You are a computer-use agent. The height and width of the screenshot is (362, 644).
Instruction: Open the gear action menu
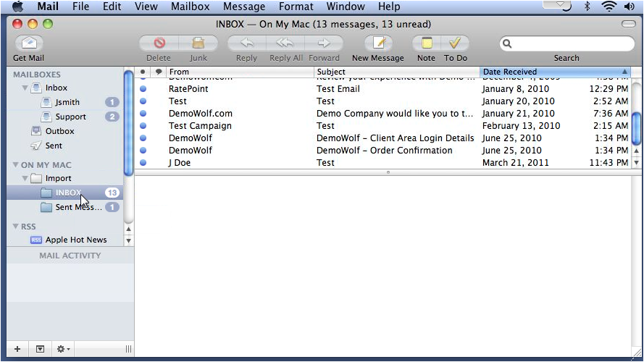coord(63,349)
